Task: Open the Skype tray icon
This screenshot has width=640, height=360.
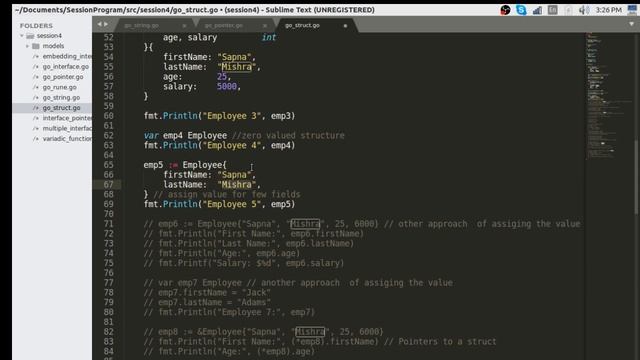Action: [521, 10]
